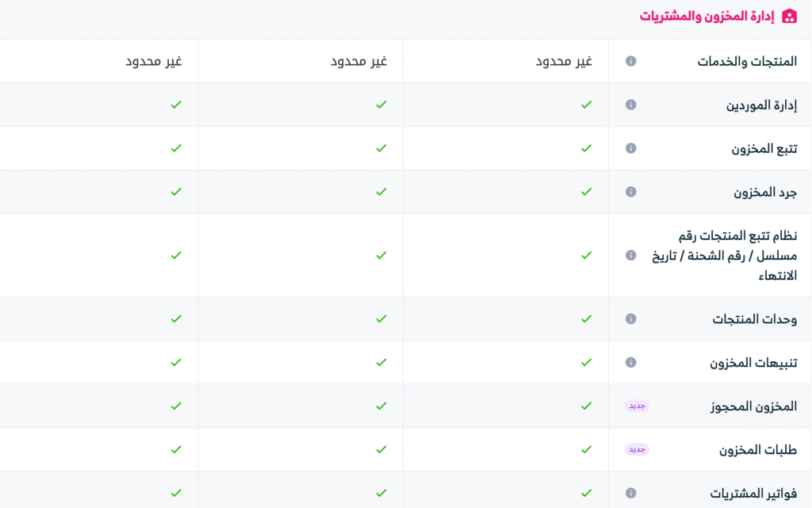
Task: Click the تنبيهات المخزون feature label
Action: coord(753,362)
